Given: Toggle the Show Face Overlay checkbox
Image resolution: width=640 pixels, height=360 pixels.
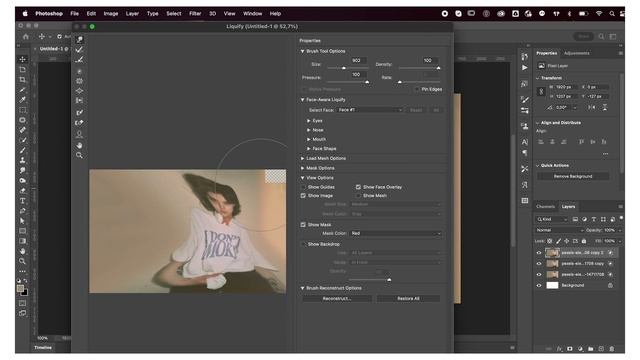Looking at the screenshot, I should click(358, 187).
